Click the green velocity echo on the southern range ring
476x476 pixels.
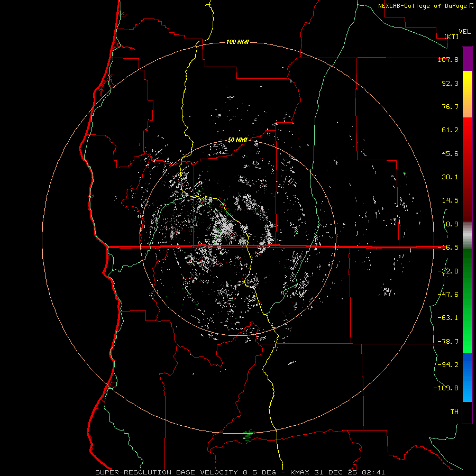pos(249,435)
